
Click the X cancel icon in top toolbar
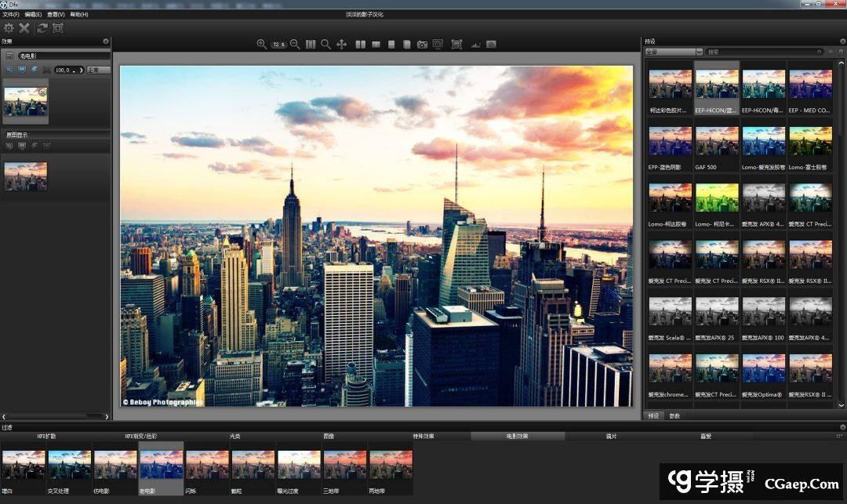pyautogui.click(x=24, y=27)
